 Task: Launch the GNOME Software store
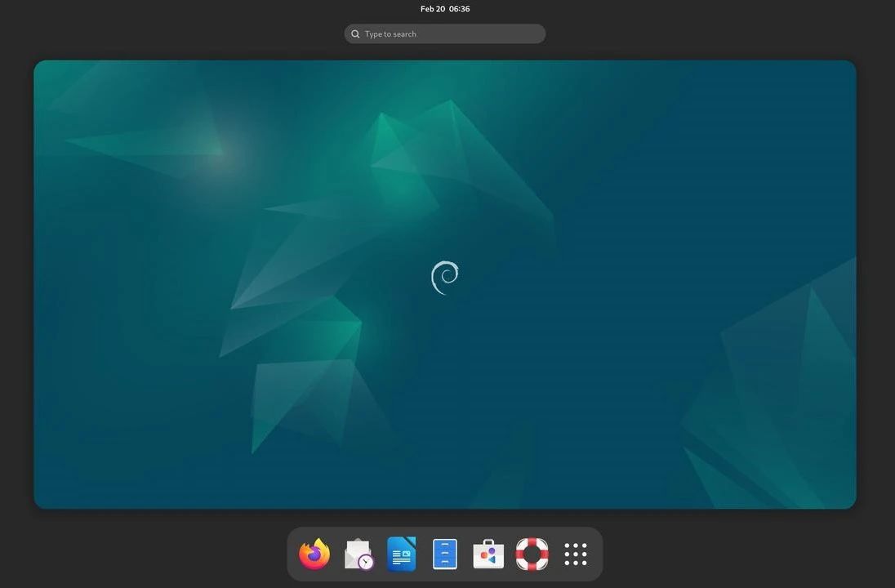pos(488,555)
